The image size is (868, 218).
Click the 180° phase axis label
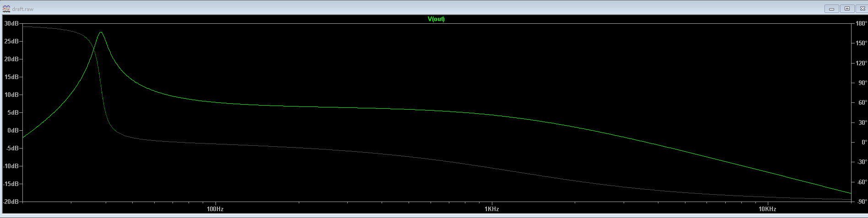pyautogui.click(x=860, y=23)
